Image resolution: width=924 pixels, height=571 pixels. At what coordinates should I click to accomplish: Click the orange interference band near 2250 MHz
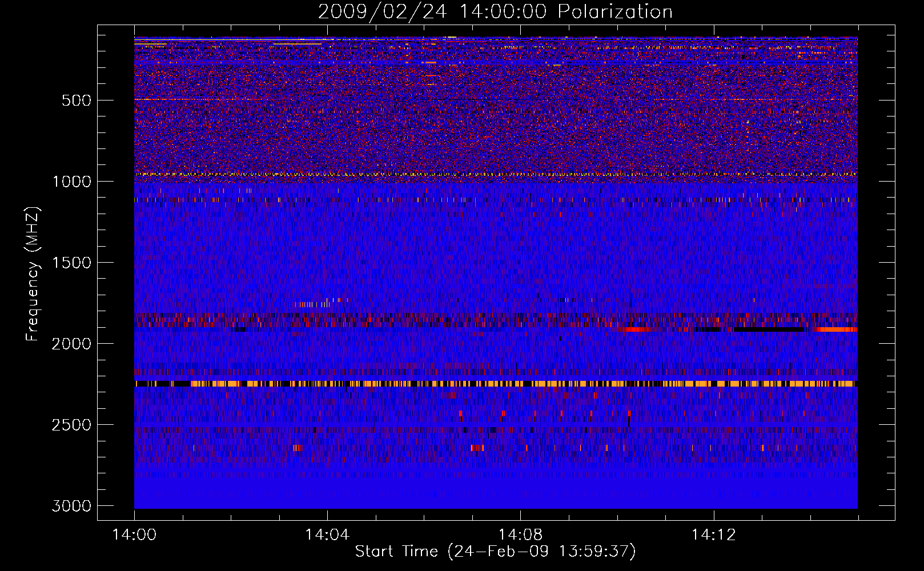(x=496, y=384)
